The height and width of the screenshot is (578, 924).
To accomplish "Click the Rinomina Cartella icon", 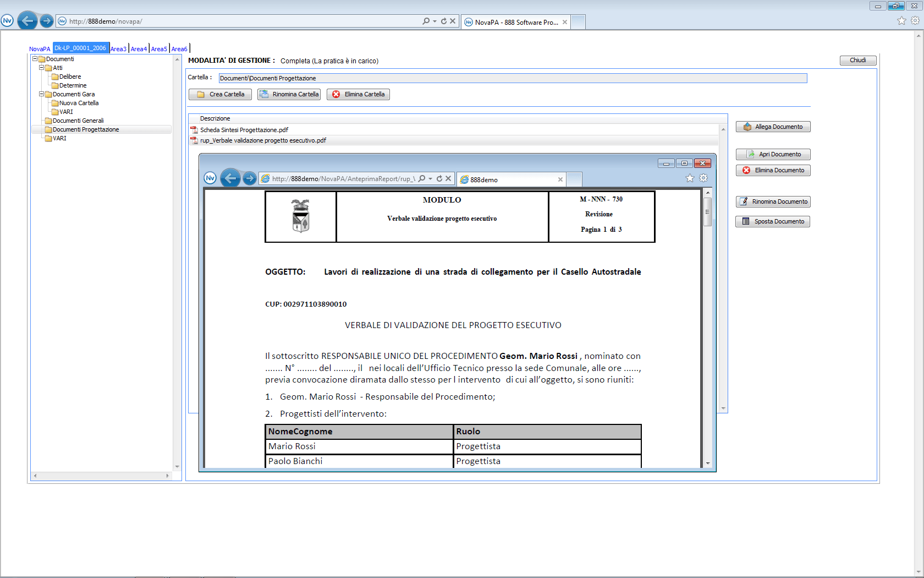I will [264, 94].
